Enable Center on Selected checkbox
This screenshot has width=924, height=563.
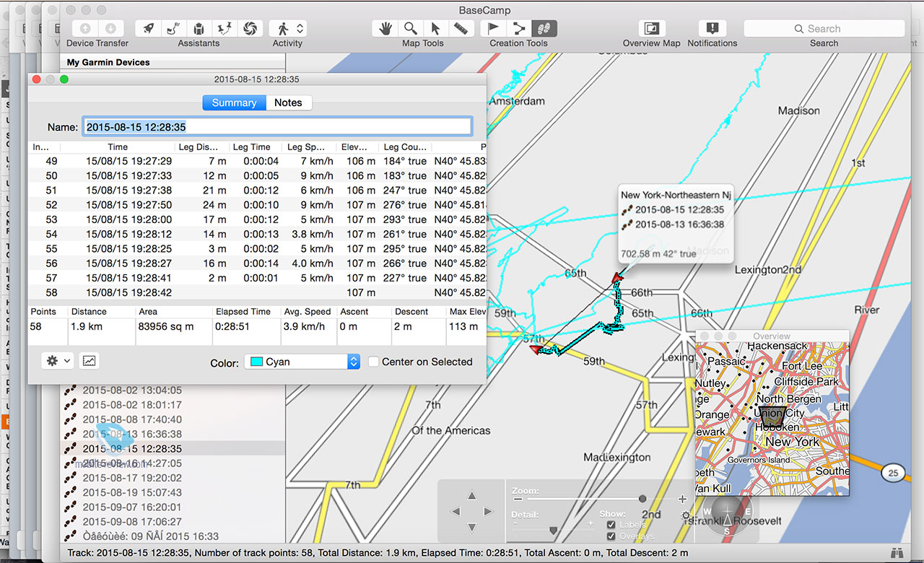373,362
